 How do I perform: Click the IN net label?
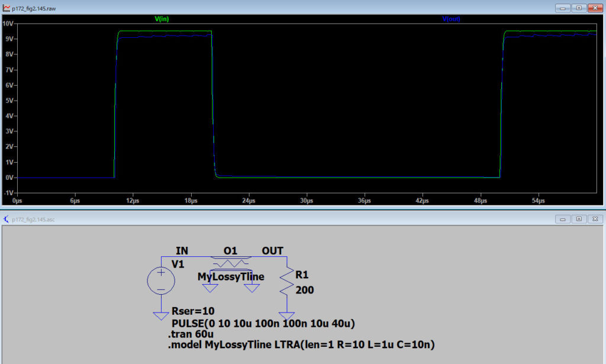pyautogui.click(x=182, y=251)
